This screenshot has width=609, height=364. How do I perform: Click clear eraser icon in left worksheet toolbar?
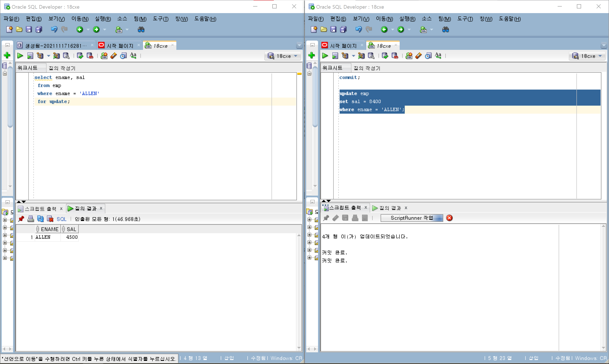(x=113, y=56)
